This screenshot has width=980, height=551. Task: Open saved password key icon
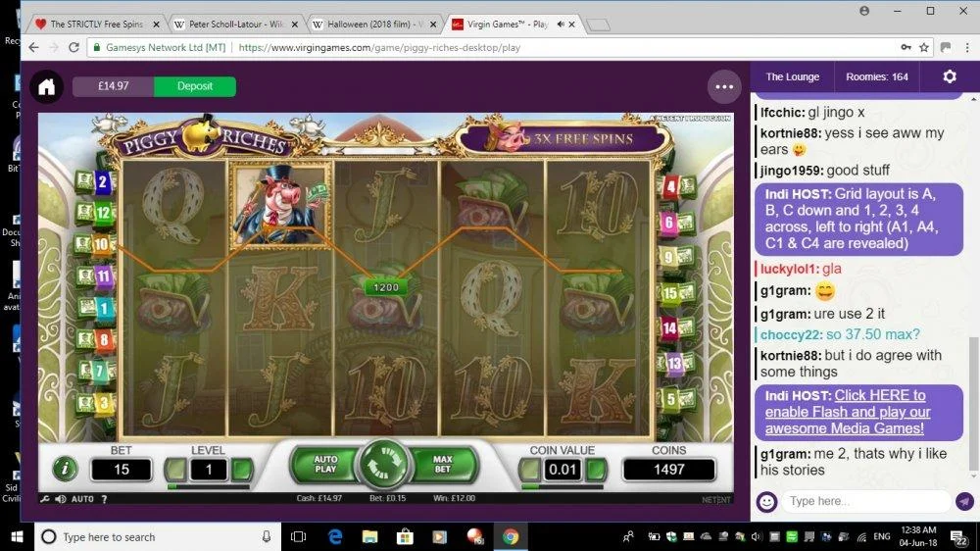pos(906,47)
